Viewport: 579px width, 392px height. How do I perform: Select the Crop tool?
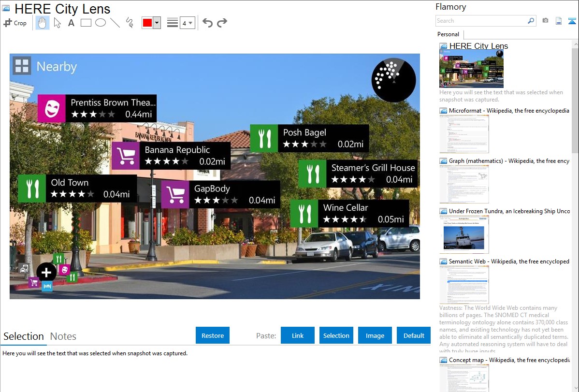(15, 23)
